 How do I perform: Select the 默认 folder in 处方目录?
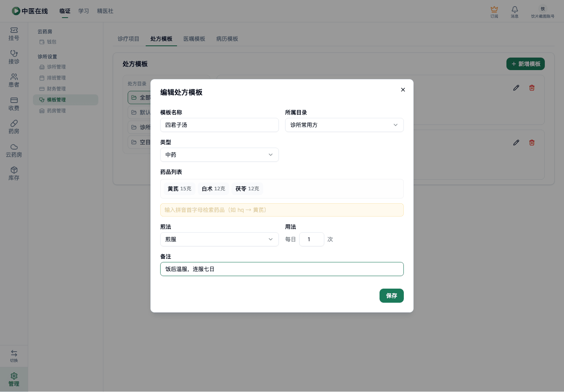[139, 112]
